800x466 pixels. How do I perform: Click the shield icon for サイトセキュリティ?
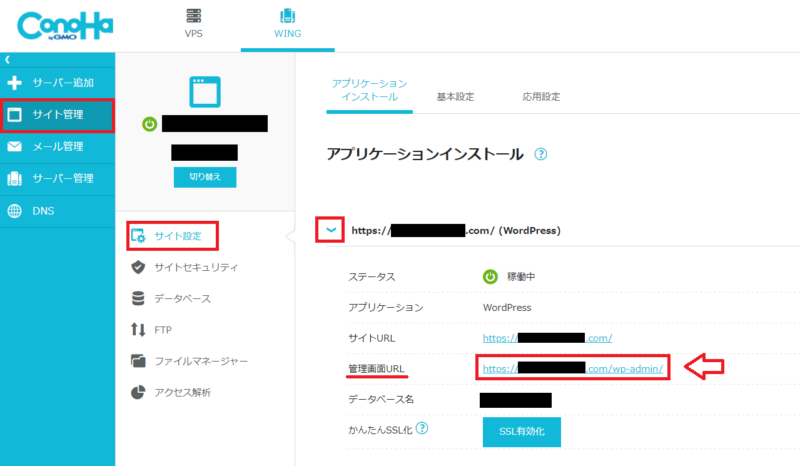click(138, 267)
